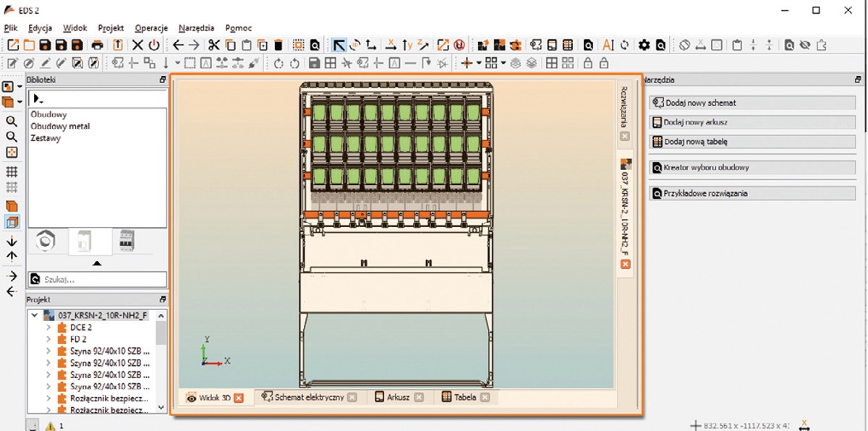Open the gear settings icon
Image resolution: width=868 pixels, height=431 pixels.
644,45
